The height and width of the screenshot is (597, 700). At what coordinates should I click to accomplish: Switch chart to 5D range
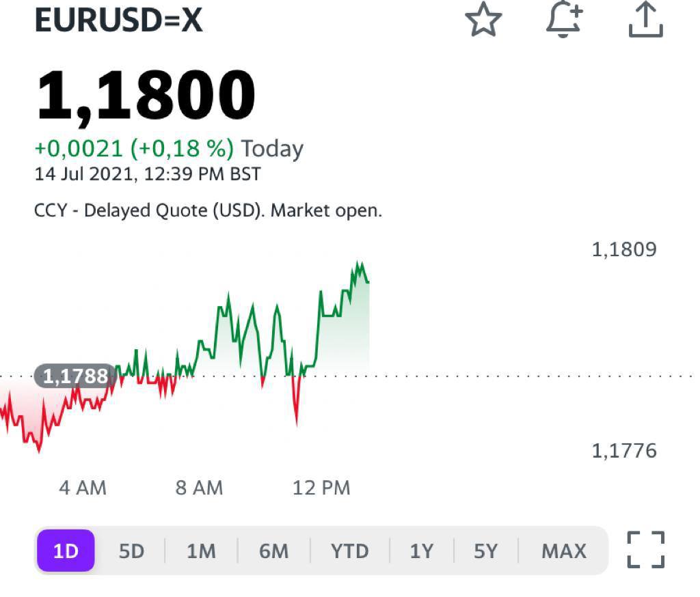pos(131,551)
